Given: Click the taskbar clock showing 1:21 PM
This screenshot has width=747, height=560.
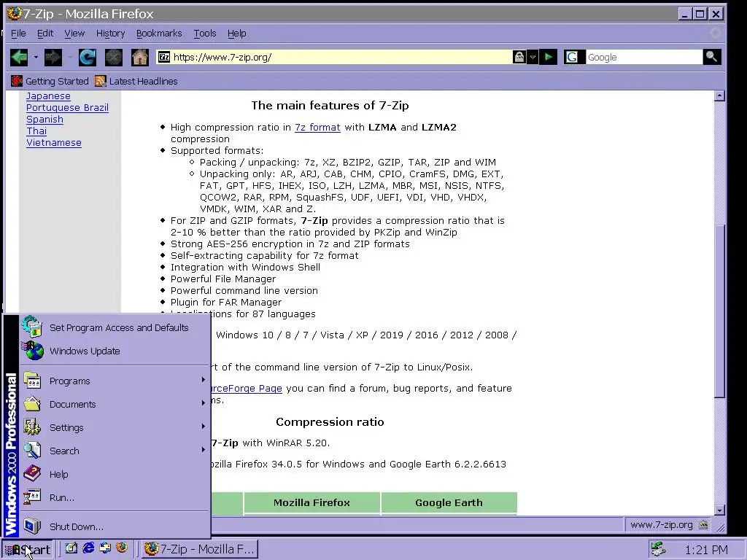Looking at the screenshot, I should 706,550.
